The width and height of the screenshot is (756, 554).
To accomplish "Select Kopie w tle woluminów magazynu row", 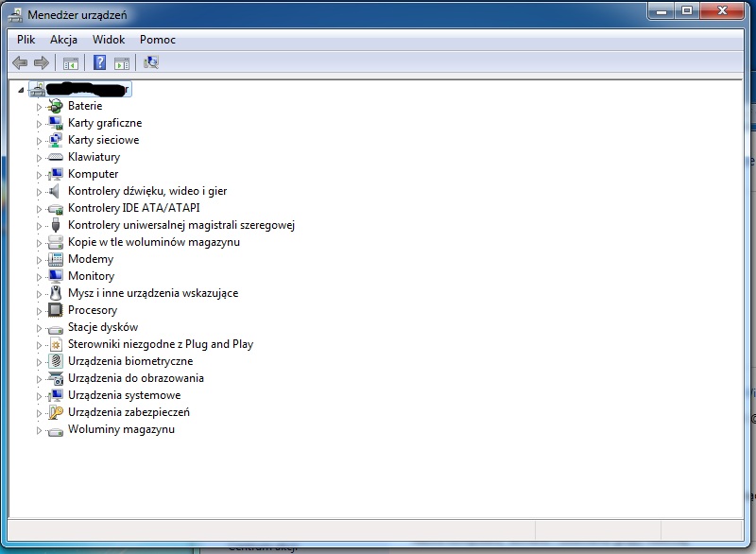I will tap(154, 242).
